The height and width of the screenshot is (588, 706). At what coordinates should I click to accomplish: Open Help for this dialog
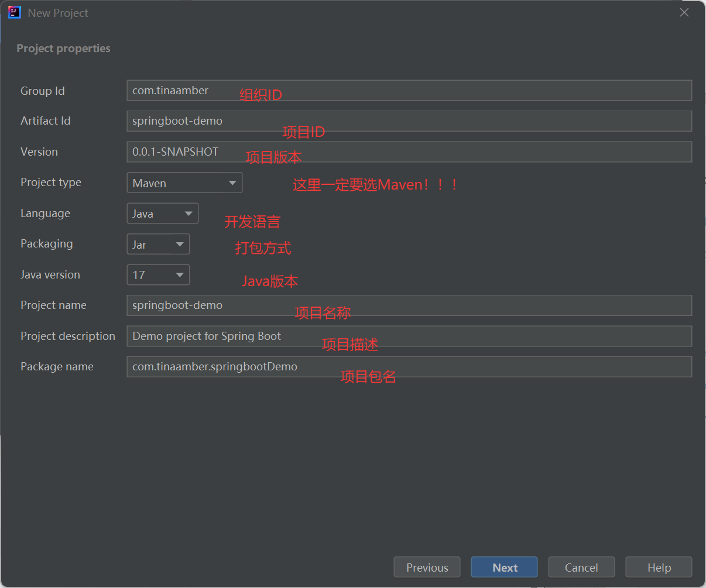[x=659, y=568]
